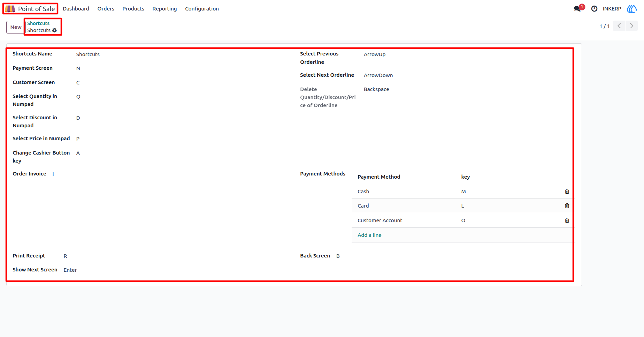Viewport: 644px width, 337px height.
Task: Click the user avatar logo icon
Action: click(632, 9)
